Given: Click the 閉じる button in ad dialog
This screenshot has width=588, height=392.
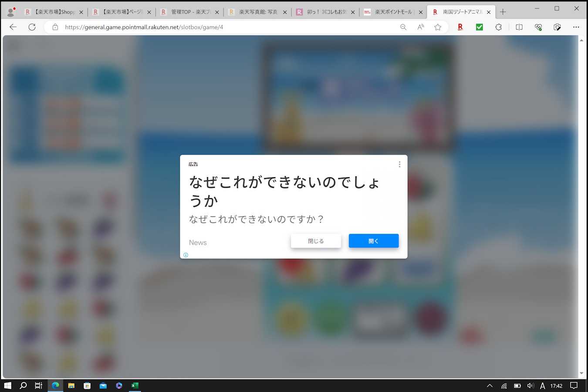Looking at the screenshot, I should click(316, 241).
